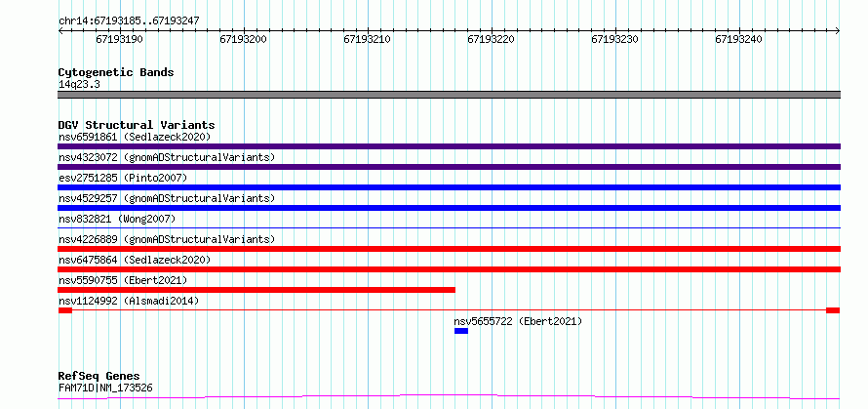This screenshot has height=409, width=868.
Task: Click the right arrowhead of the ruler
Action: pyautogui.click(x=838, y=30)
